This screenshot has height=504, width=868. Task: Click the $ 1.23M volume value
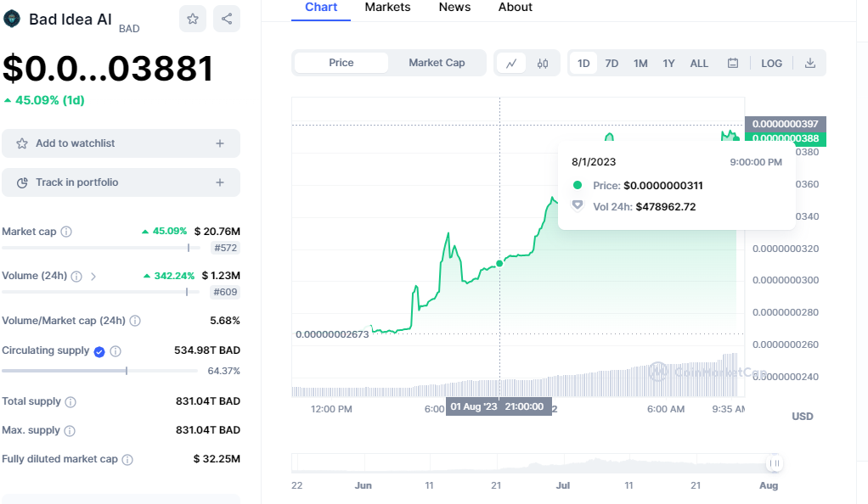click(221, 276)
